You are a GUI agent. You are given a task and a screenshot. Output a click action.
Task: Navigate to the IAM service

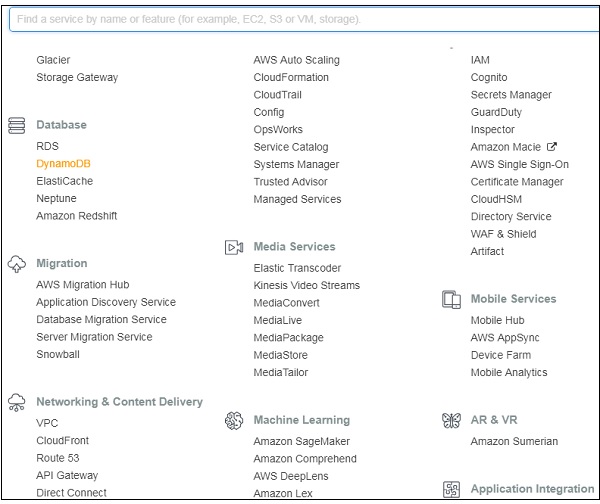[480, 60]
